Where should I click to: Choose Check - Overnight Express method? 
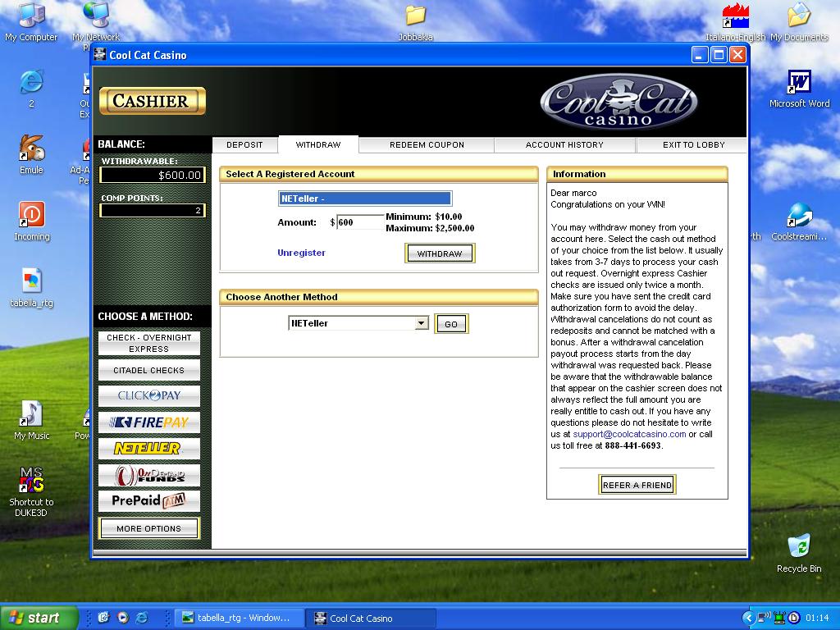pos(149,344)
